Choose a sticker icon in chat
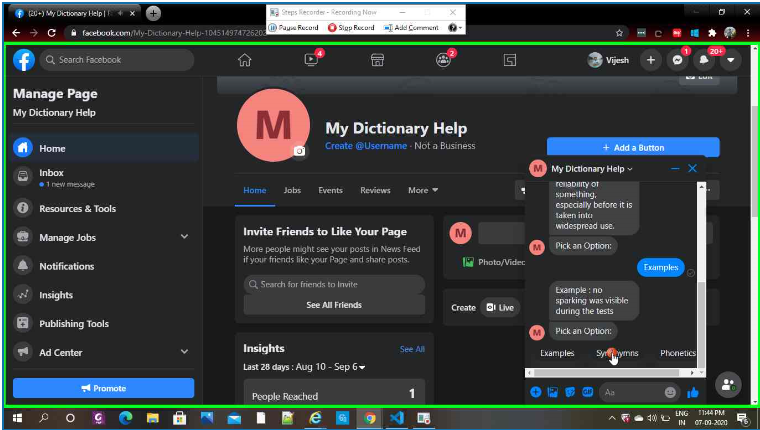The height and width of the screenshot is (430, 760). tap(570, 392)
